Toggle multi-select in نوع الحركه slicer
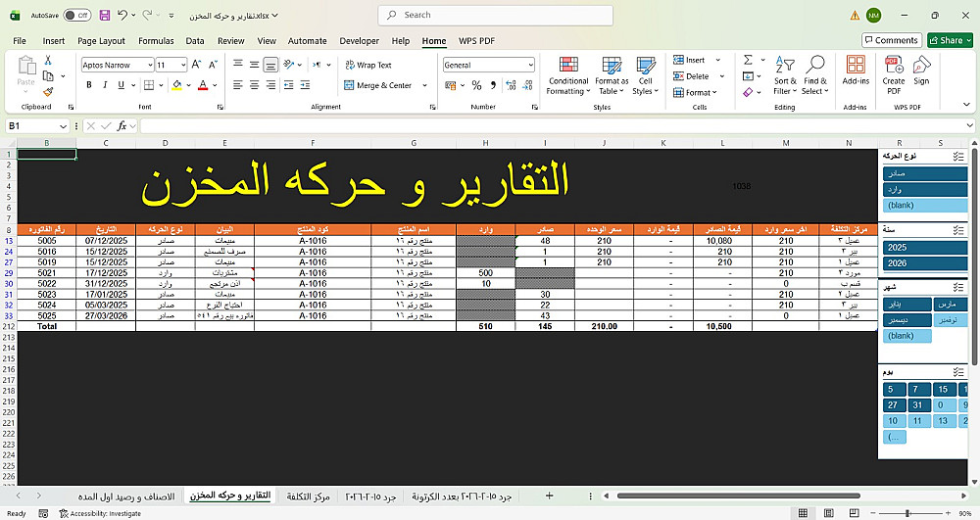Viewport: 980px width, 520px height. click(958, 157)
